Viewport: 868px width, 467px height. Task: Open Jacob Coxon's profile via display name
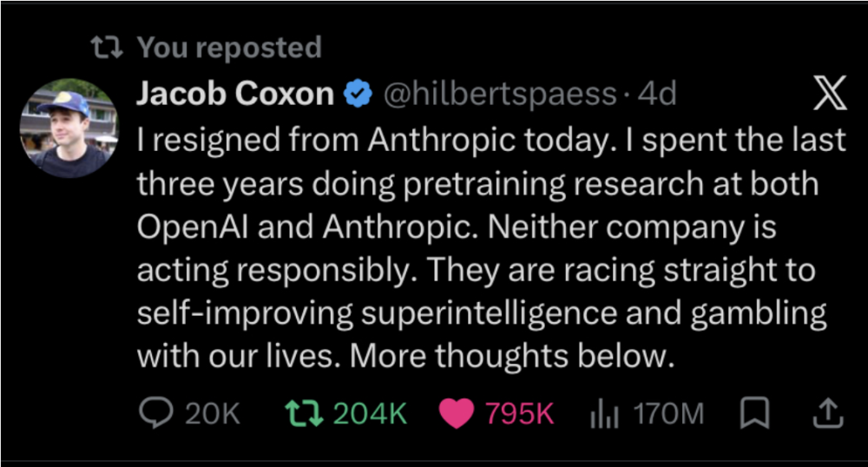click(235, 93)
